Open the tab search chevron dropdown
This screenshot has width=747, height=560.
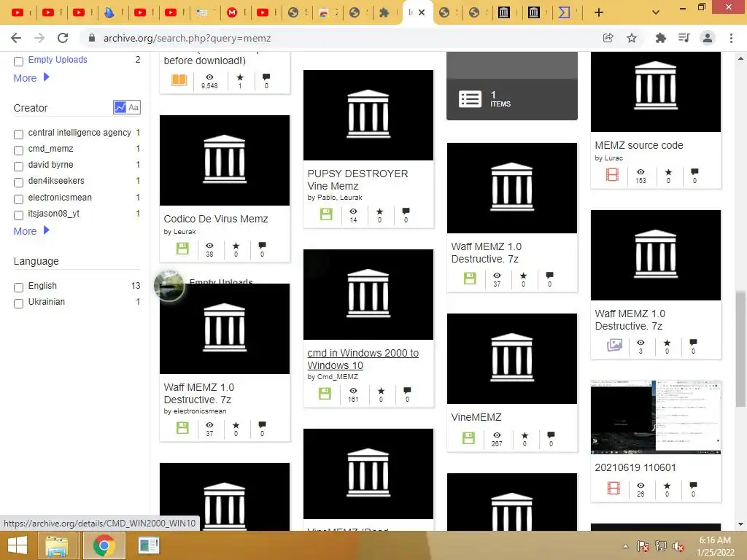tap(656, 13)
